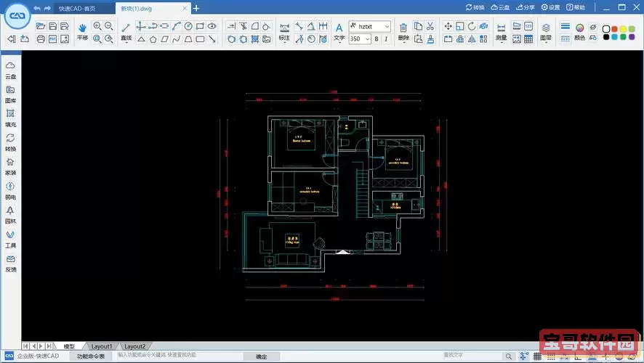
Task: Toggle bold text formatting
Action: click(x=377, y=38)
